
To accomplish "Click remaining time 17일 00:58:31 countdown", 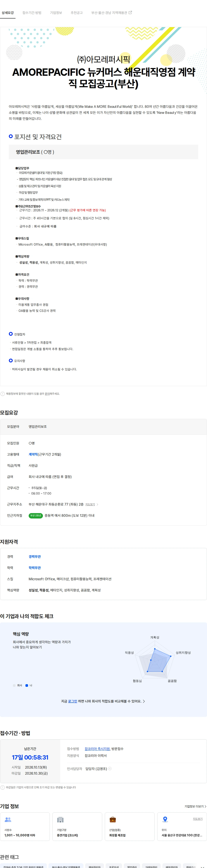I will pyautogui.click(x=30, y=757).
